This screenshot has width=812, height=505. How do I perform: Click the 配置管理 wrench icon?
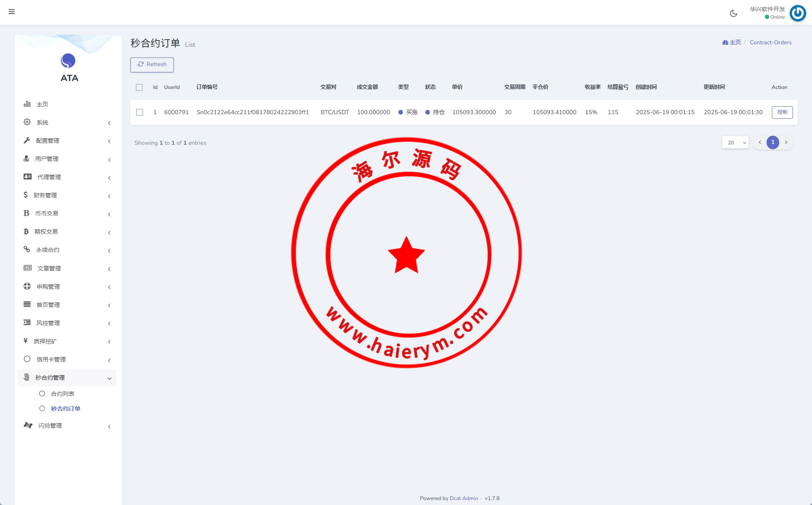[27, 140]
